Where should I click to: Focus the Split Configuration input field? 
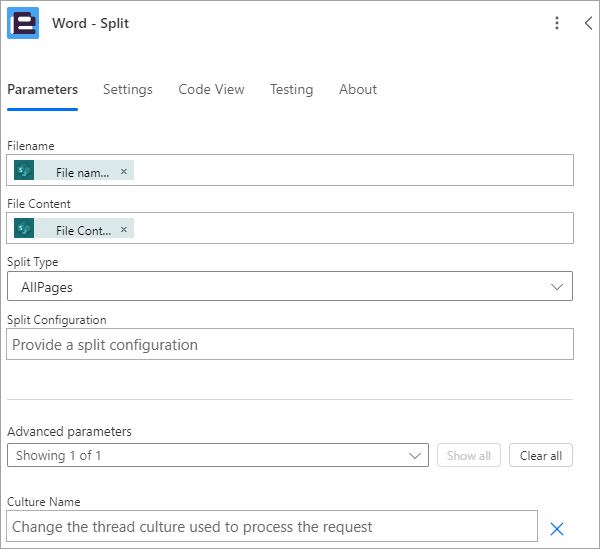point(290,344)
